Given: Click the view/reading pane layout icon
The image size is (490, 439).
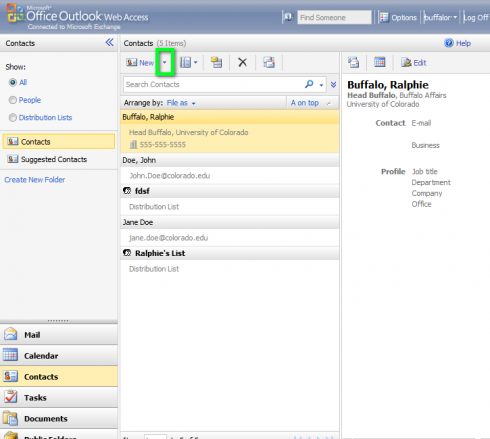Looking at the screenshot, I should [186, 62].
